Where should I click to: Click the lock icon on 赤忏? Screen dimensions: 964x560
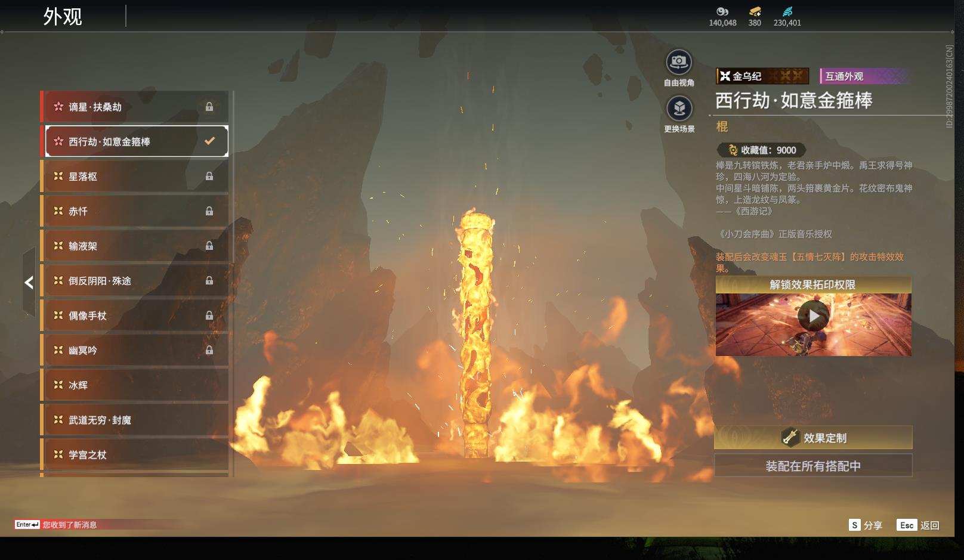click(x=209, y=211)
